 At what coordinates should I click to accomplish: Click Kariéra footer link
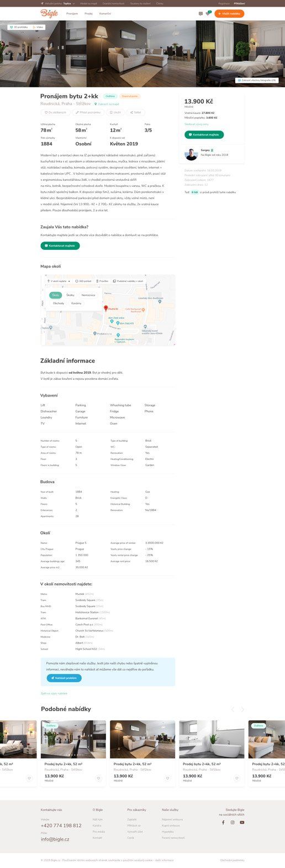click(x=97, y=825)
